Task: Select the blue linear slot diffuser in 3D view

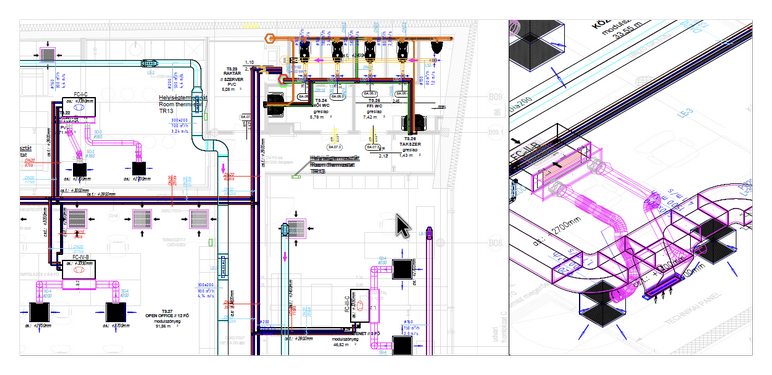Action: [663, 287]
